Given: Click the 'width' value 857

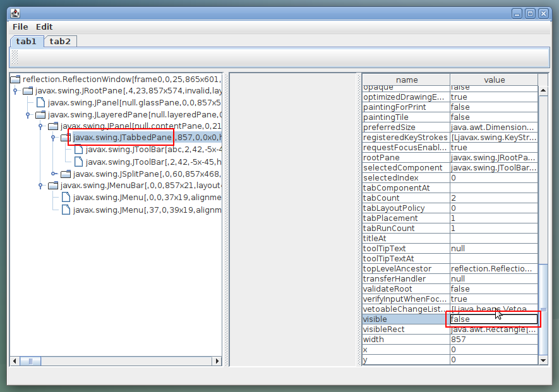Looking at the screenshot, I should 458,340.
